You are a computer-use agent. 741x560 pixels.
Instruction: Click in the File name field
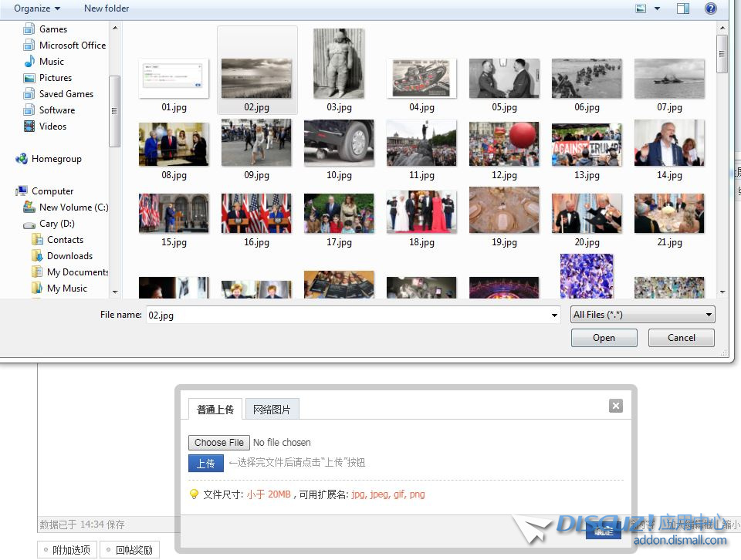[347, 315]
